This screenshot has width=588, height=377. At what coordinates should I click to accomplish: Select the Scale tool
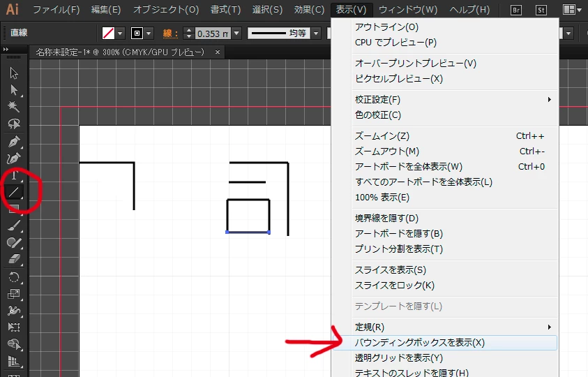point(14,294)
